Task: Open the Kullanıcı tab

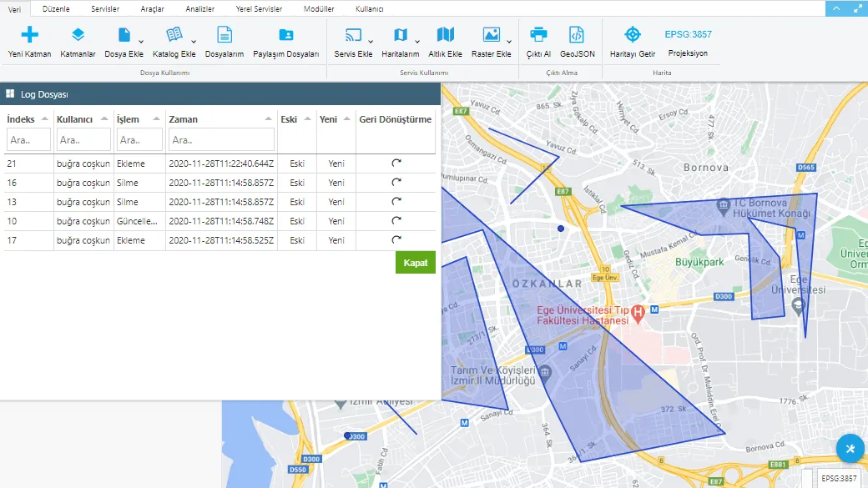Action: click(370, 9)
